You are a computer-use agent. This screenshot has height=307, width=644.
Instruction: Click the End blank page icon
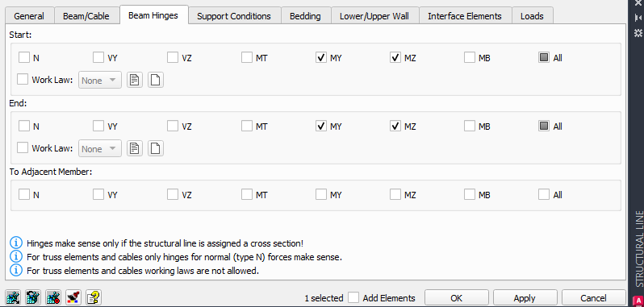tap(155, 148)
